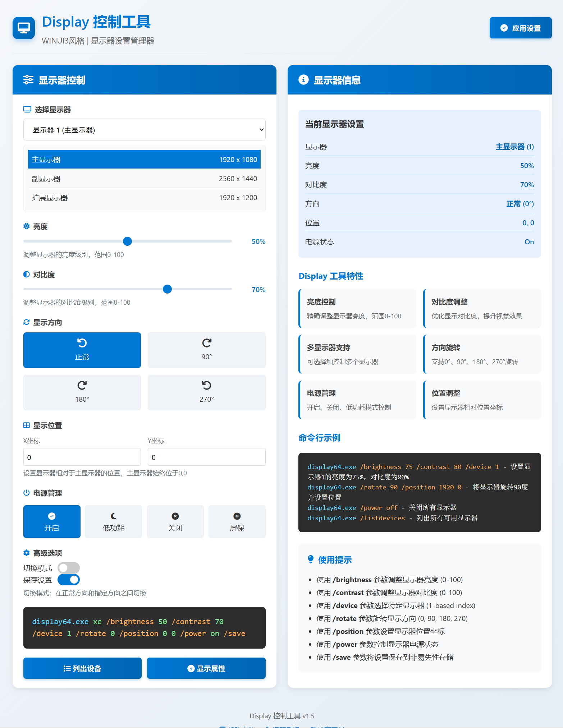
Task: Click the monitor icon next to 选择显示器
Action: point(27,109)
